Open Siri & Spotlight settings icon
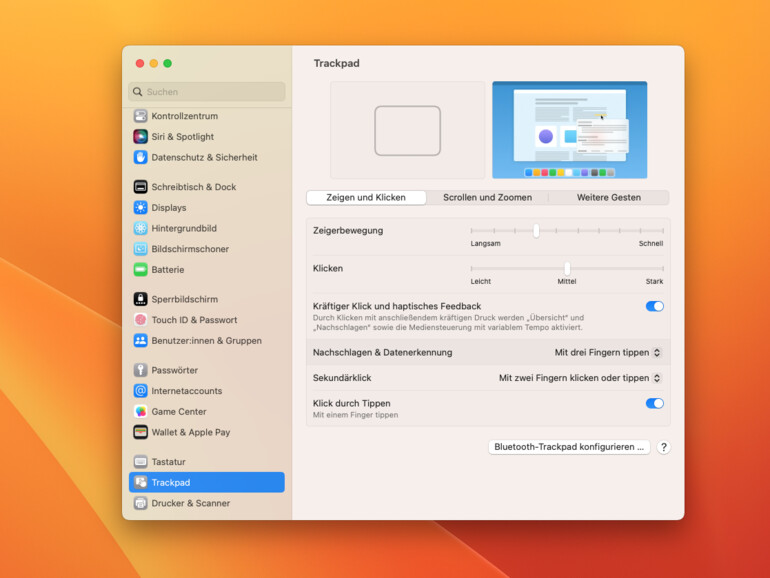 pyautogui.click(x=141, y=137)
